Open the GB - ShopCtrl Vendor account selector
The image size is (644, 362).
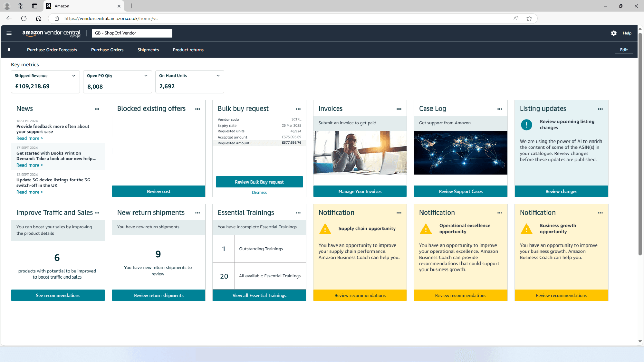click(x=132, y=33)
